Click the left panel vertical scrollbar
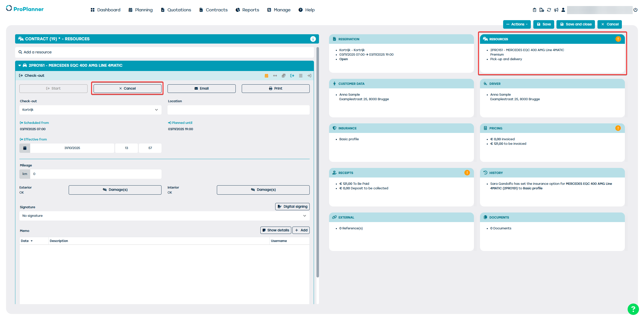This screenshot has width=644, height=320. pyautogui.click(x=318, y=161)
